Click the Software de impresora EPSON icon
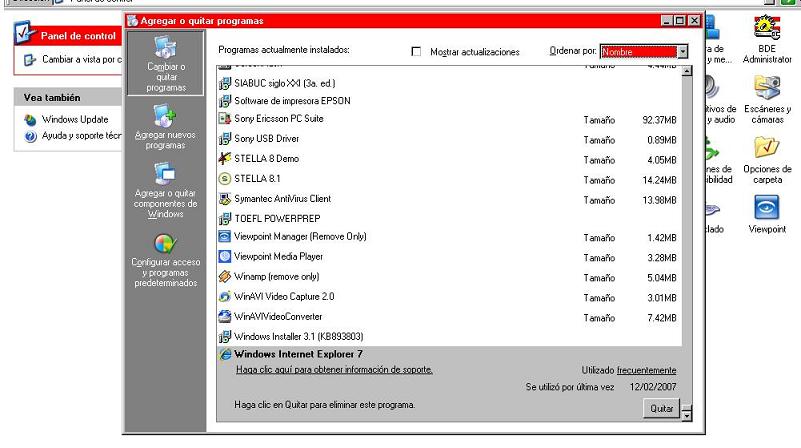The image size is (801, 448). (224, 101)
